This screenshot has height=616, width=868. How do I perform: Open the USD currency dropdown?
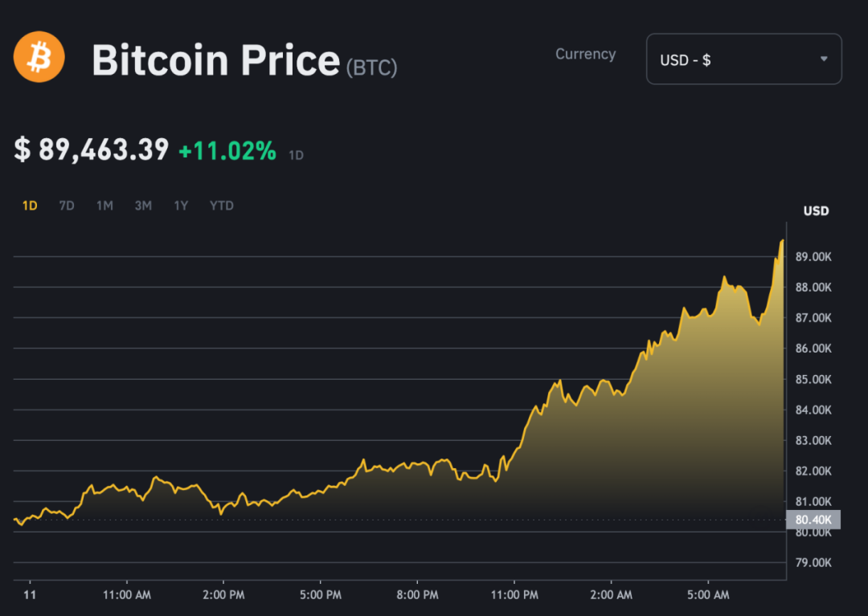point(743,59)
